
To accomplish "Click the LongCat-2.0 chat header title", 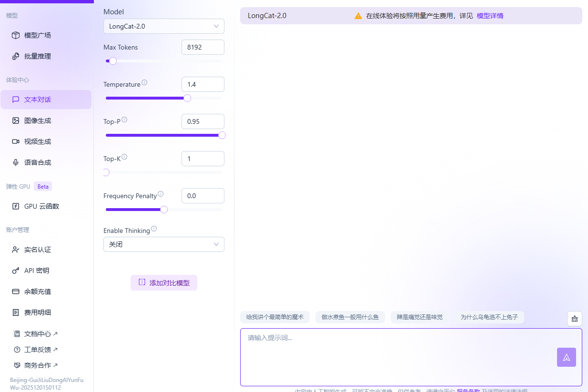I will pos(267,16).
